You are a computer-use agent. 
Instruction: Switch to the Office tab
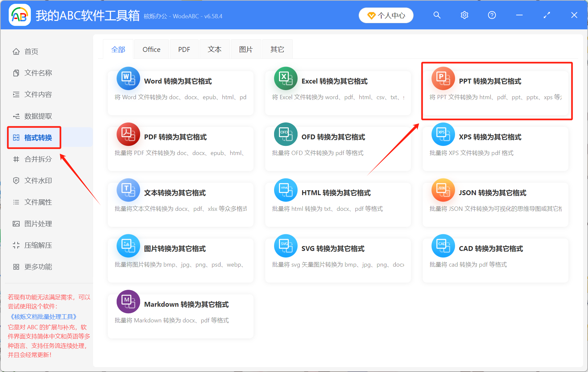(151, 49)
